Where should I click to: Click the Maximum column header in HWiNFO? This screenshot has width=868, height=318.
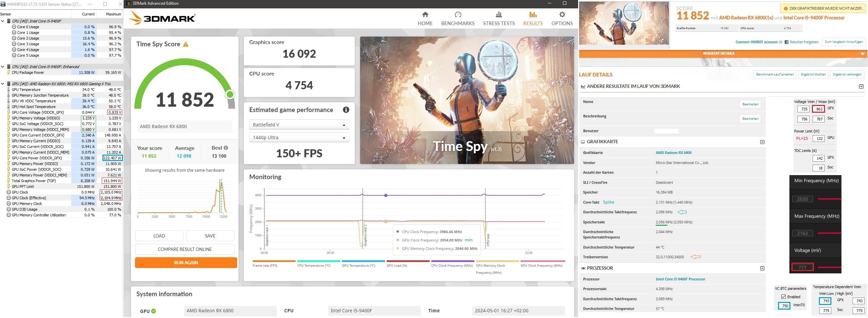pyautogui.click(x=113, y=14)
